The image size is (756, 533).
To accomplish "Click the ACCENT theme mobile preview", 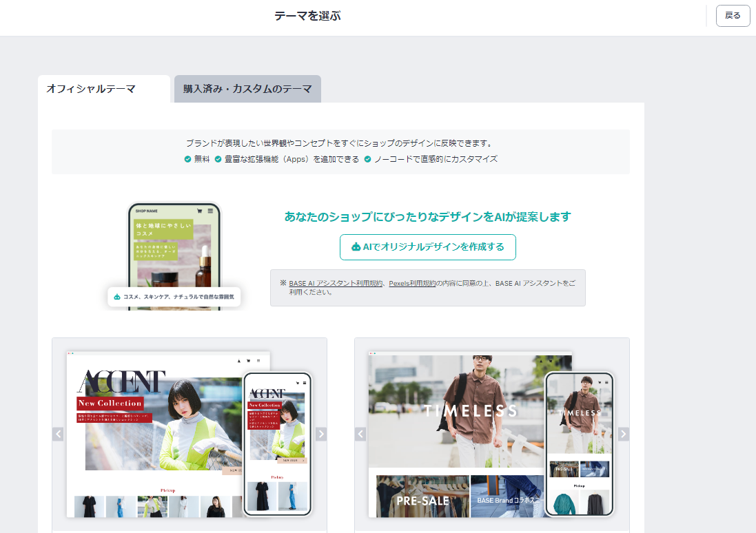I will point(278,444).
